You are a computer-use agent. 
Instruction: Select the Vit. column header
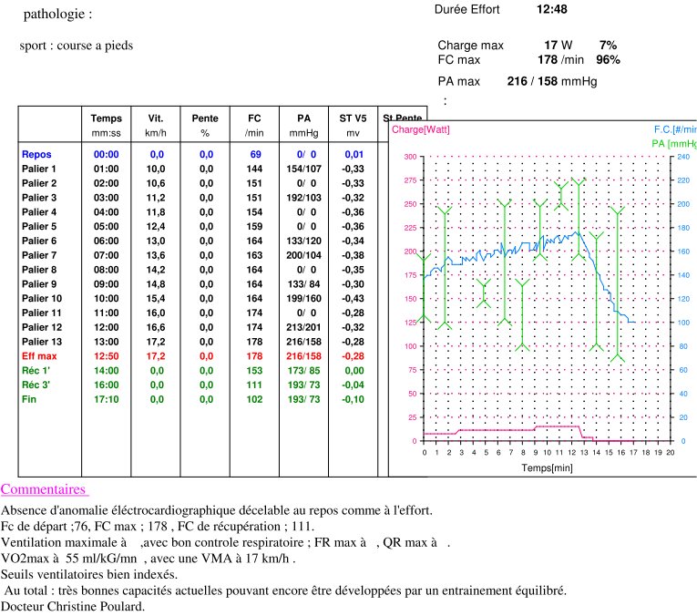tap(156, 118)
